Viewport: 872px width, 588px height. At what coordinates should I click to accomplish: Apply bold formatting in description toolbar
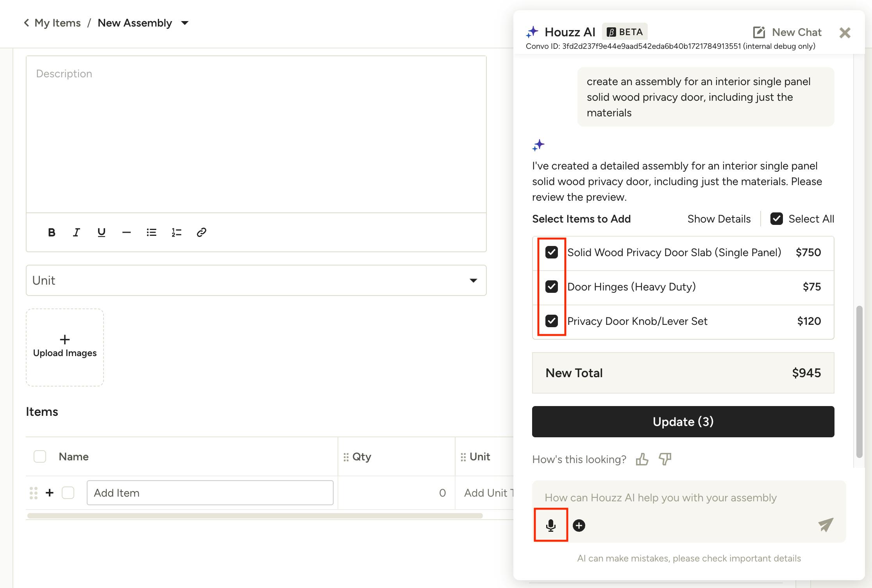click(52, 233)
